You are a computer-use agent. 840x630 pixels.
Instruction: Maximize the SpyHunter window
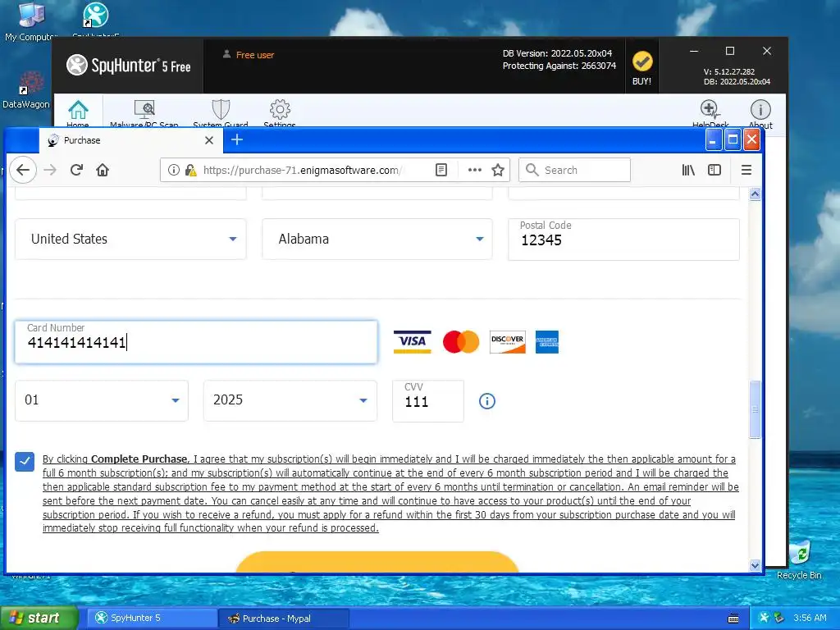click(729, 51)
